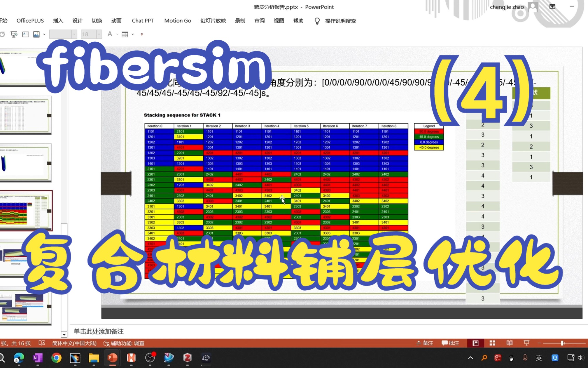Select the Chat PPT tab
The height and width of the screenshot is (368, 588).
pos(143,20)
